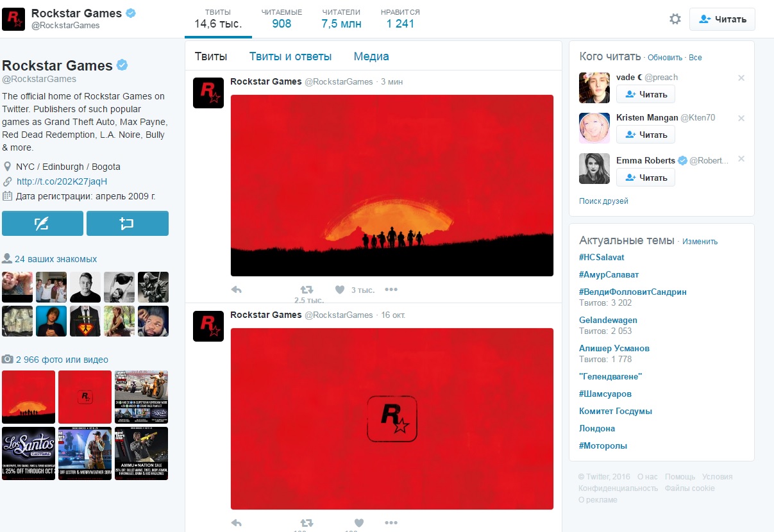Open the red Rockstar logo tweet image
The height and width of the screenshot is (532, 774).
392,419
